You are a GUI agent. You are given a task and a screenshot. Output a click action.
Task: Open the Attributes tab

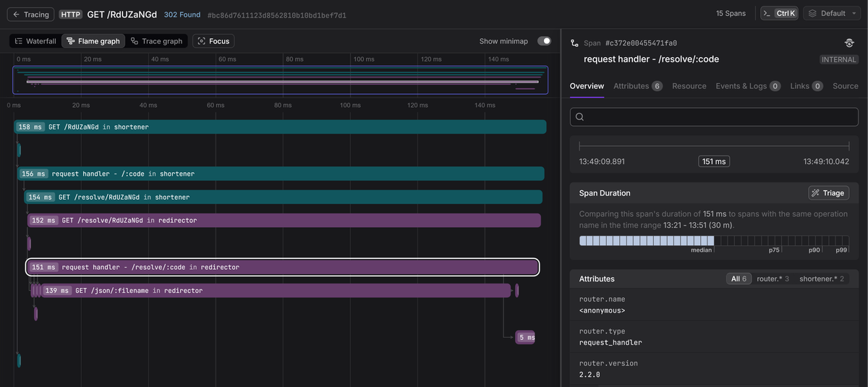(x=637, y=86)
